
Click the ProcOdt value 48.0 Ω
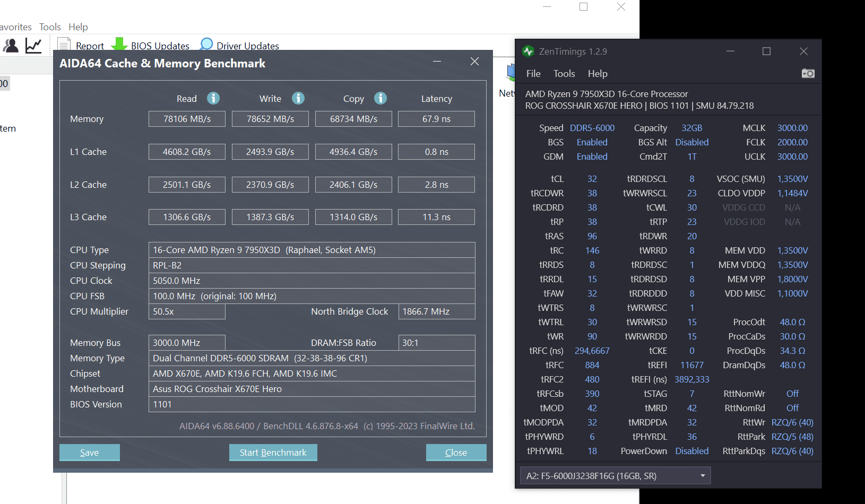click(792, 322)
